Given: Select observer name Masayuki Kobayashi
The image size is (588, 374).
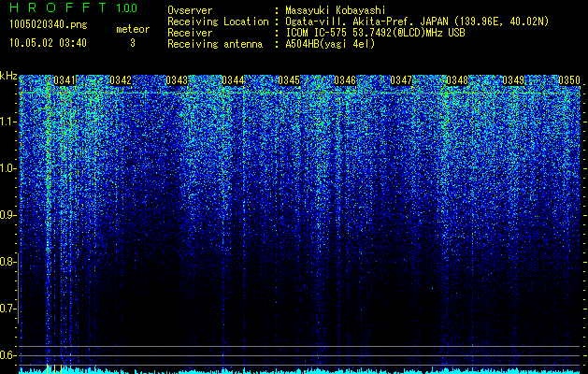Looking at the screenshot, I should (336, 10).
